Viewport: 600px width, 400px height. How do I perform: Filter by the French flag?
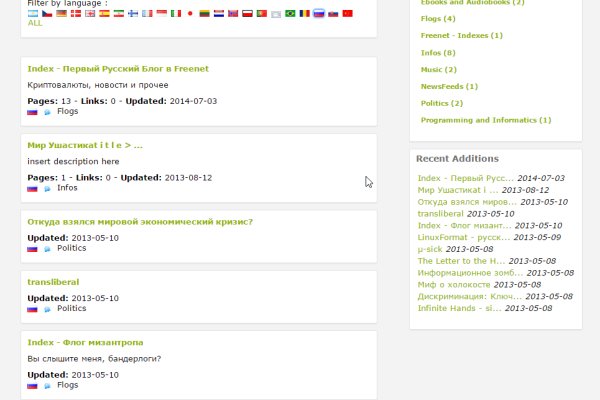pos(147,13)
